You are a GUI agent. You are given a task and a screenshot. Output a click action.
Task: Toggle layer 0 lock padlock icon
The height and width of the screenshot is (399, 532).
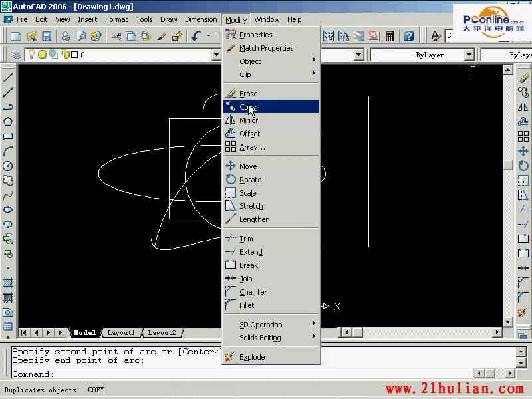pyautogui.click(x=65, y=55)
